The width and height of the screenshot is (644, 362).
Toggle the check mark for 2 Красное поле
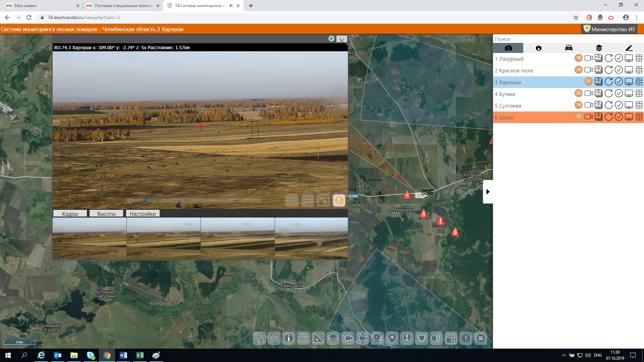[x=619, y=70]
